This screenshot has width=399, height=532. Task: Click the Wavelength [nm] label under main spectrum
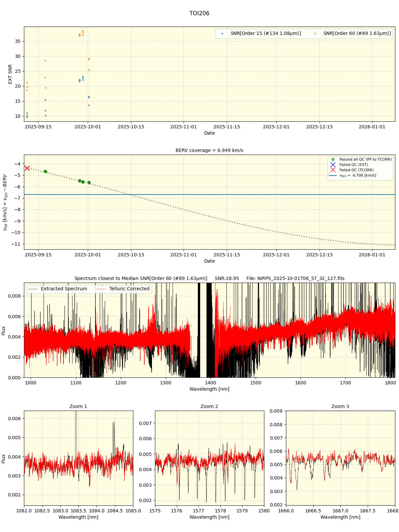coord(209,389)
